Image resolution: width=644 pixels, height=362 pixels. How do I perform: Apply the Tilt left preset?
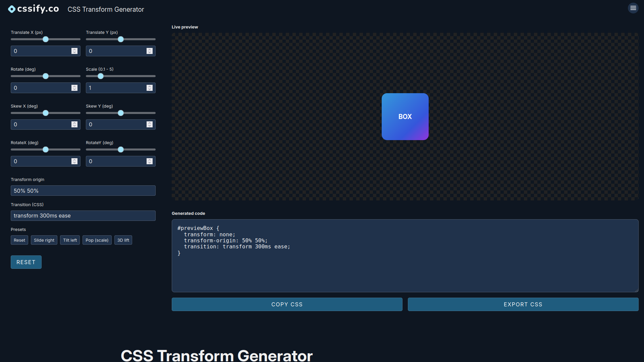click(70, 240)
